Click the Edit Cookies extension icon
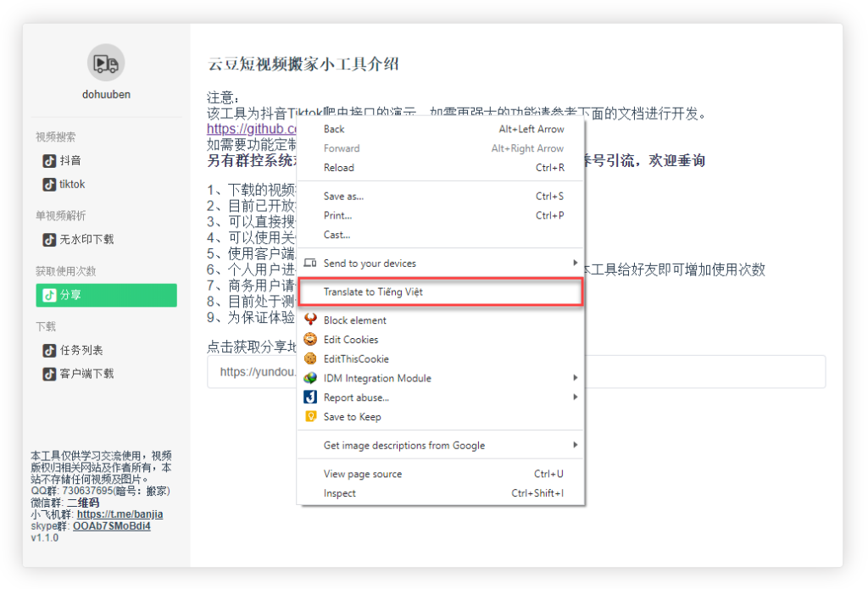 click(x=310, y=339)
